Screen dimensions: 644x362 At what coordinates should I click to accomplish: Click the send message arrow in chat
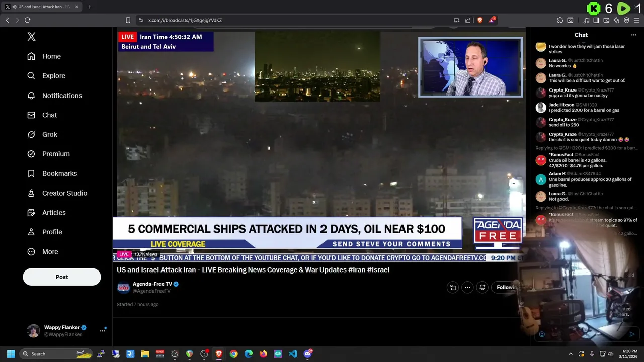click(x=632, y=334)
